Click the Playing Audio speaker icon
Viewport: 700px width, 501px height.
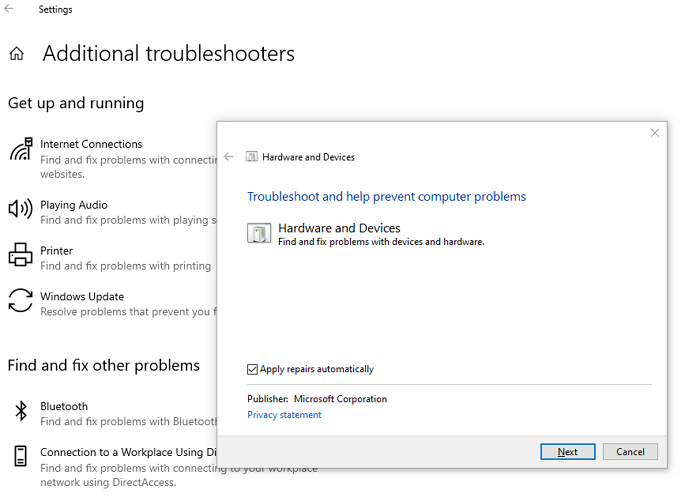20,209
